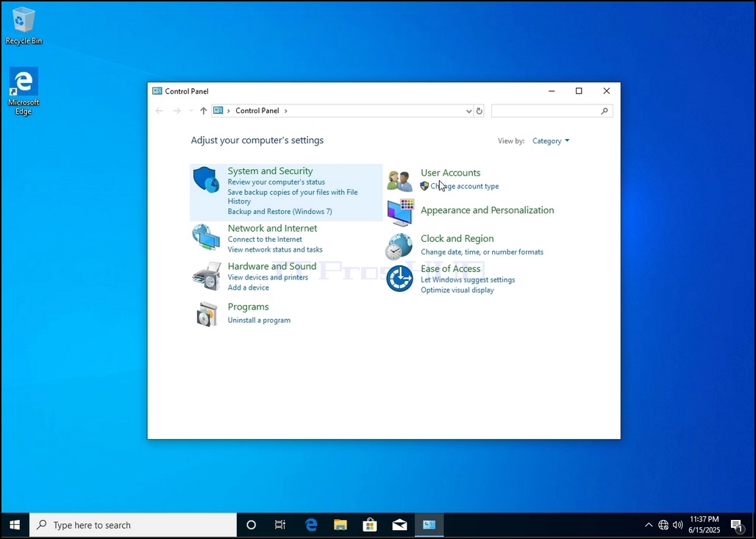Click the Appearance and Personalization monitor icon
The height and width of the screenshot is (539, 756).
click(400, 213)
